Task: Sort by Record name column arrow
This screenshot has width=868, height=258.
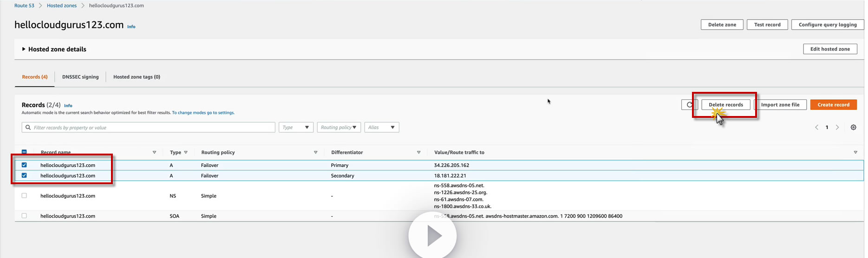Action: coord(154,152)
